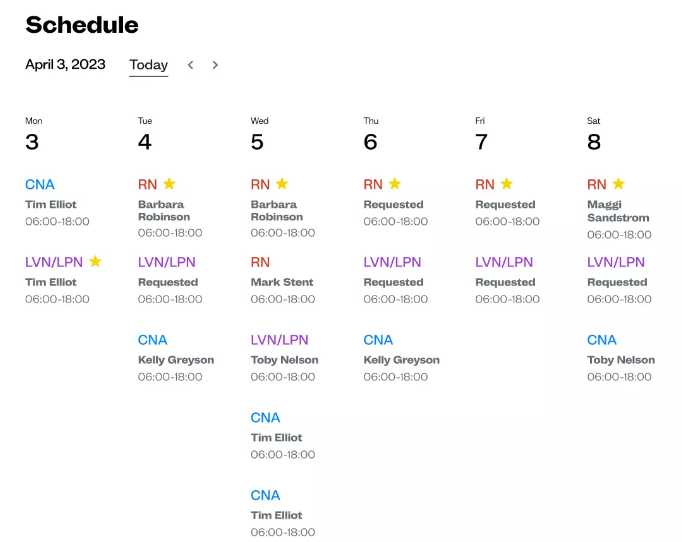Click star on Thursday's RN shift
Screen dimensions: 682x542
click(395, 183)
